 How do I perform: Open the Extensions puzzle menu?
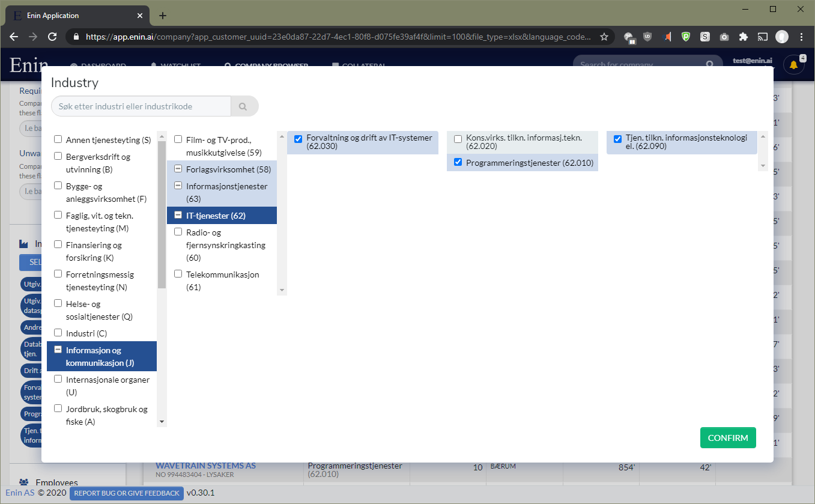point(744,37)
